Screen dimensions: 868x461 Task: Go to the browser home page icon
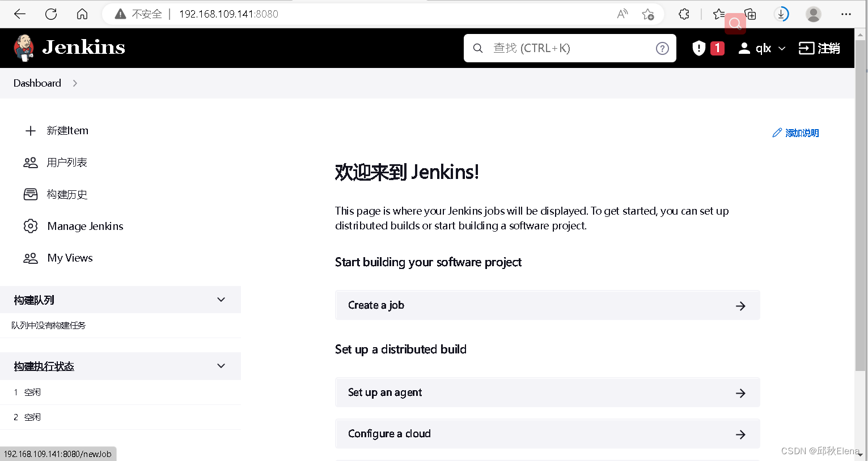82,14
